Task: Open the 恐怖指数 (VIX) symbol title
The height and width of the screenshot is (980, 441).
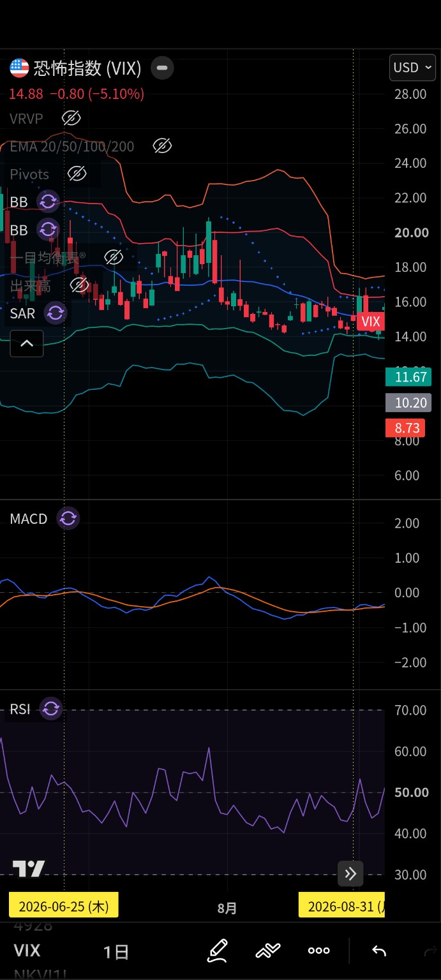Action: click(x=87, y=68)
